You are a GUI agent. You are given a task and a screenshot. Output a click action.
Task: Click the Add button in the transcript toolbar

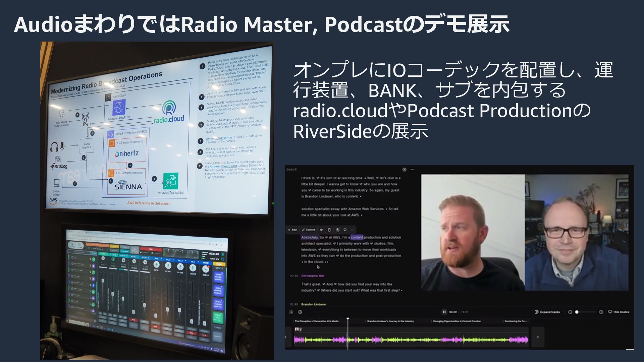coord(292,230)
